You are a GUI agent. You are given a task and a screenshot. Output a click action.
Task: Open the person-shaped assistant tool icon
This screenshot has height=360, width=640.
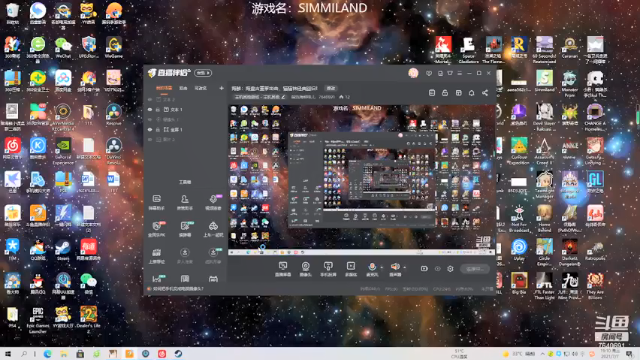[x=184, y=202]
